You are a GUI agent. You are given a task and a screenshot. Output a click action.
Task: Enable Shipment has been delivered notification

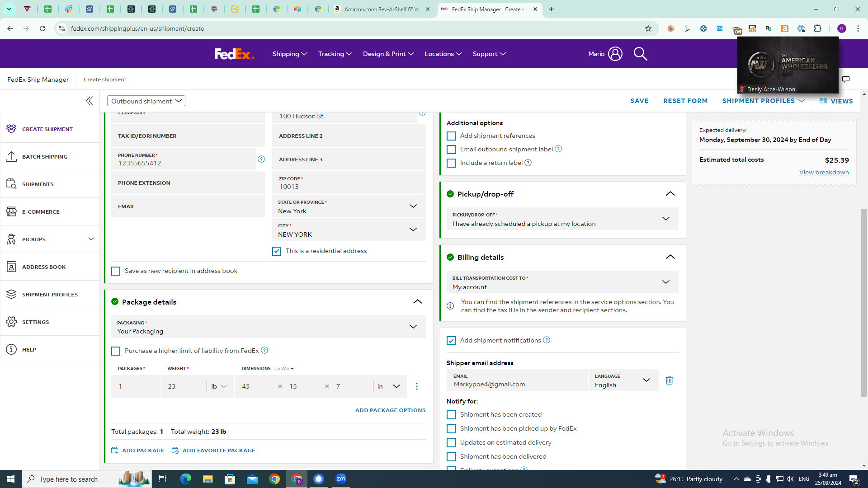[451, 457]
